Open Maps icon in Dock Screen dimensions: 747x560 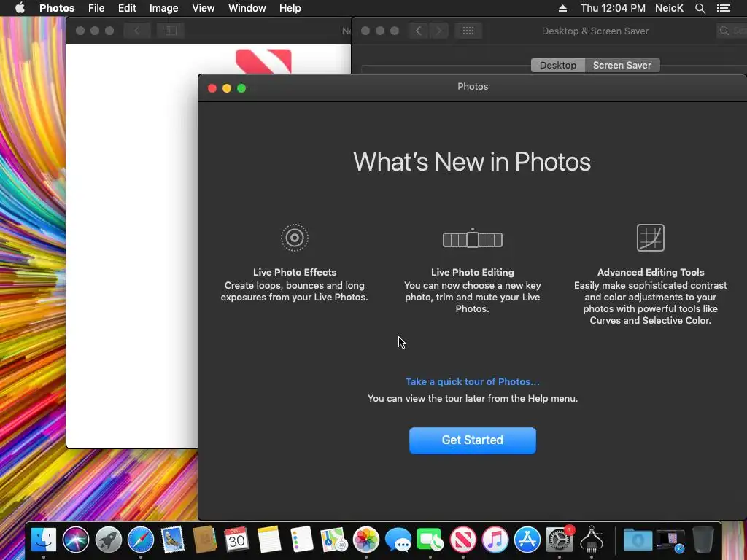pos(333,540)
